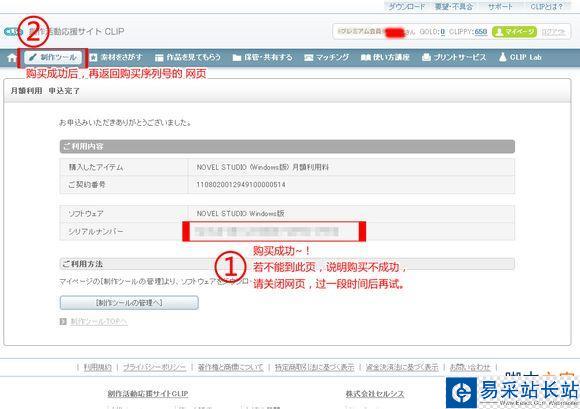Click the ログアウト link in header

tap(553, 32)
